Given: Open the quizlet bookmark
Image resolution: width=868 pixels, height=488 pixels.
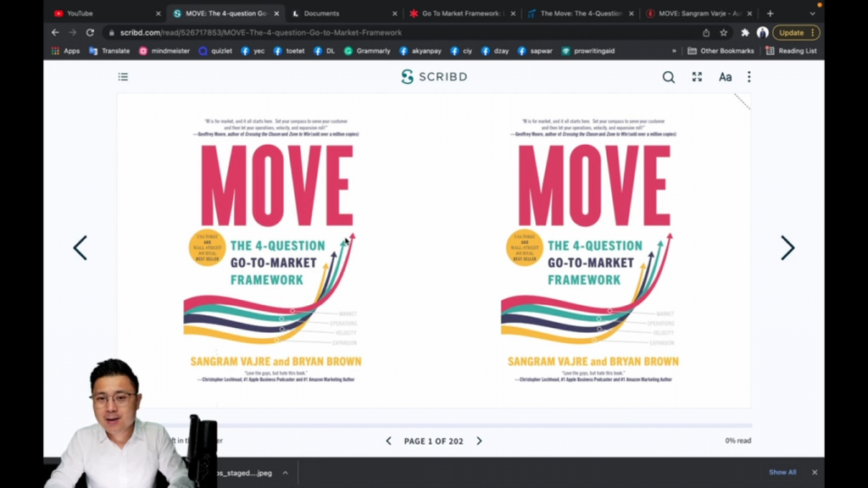Looking at the screenshot, I should pyautogui.click(x=215, y=51).
